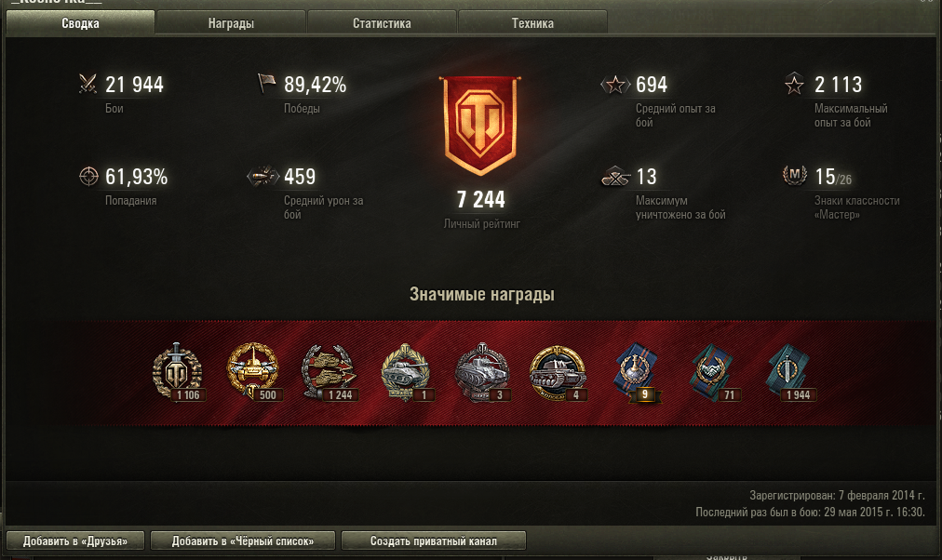This screenshot has height=560, width=942.
Task: Click Создать приватный канал button
Action: click(x=433, y=540)
